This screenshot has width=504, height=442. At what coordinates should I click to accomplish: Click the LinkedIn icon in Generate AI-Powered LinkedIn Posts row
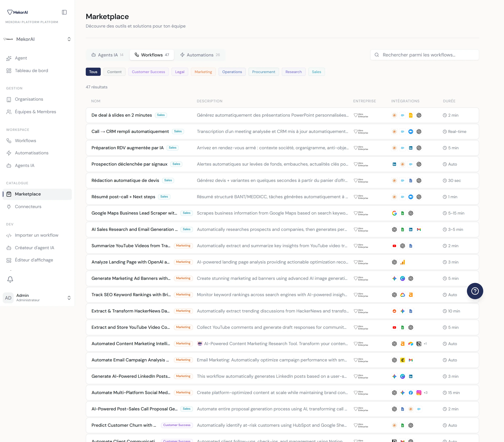(x=411, y=376)
